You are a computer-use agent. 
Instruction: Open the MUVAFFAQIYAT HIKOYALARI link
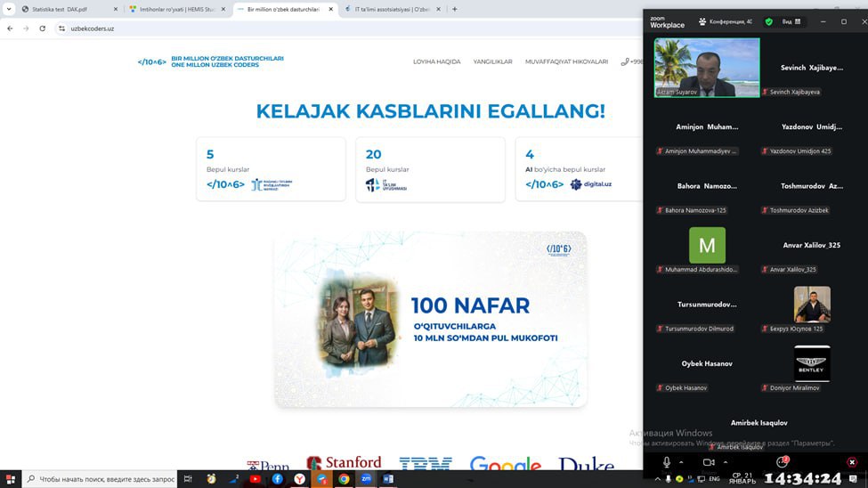[566, 61]
